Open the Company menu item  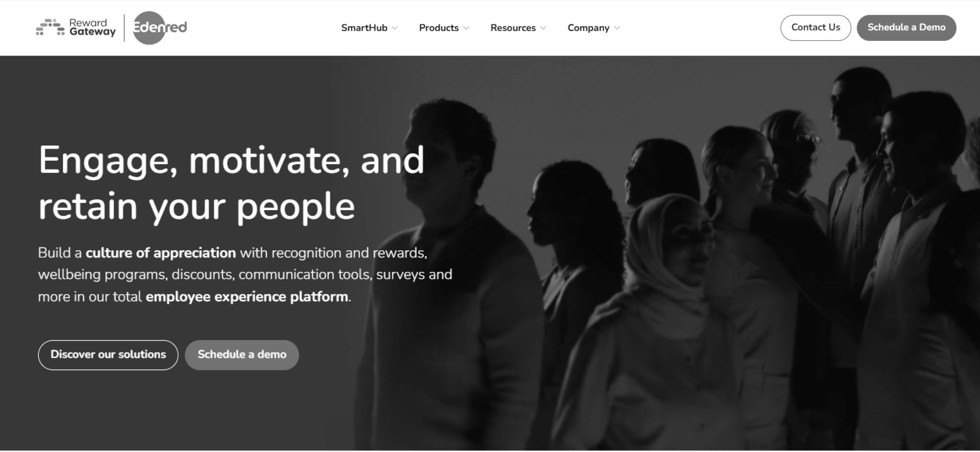pyautogui.click(x=588, y=28)
